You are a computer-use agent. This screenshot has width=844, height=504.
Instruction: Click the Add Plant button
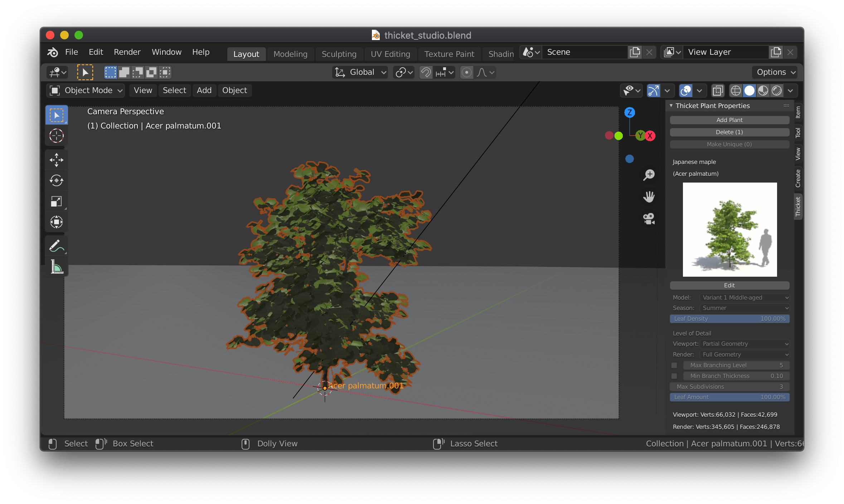click(x=729, y=120)
